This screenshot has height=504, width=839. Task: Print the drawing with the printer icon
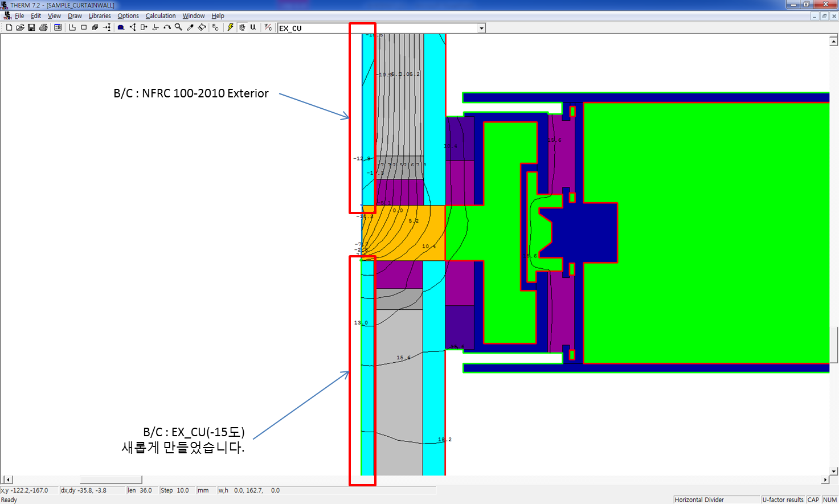click(x=43, y=27)
